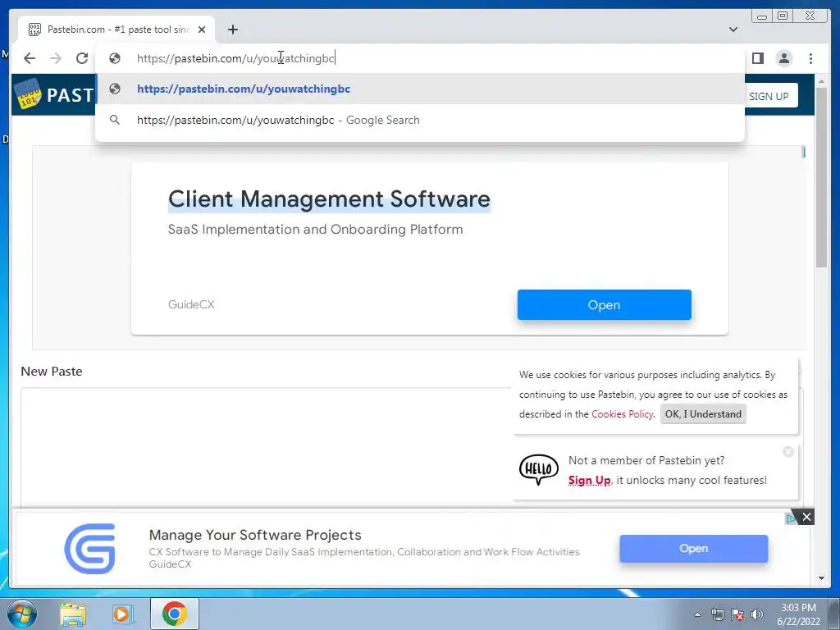This screenshot has width=840, height=630.
Task: Dismiss the Not a member popup
Action: [788, 452]
